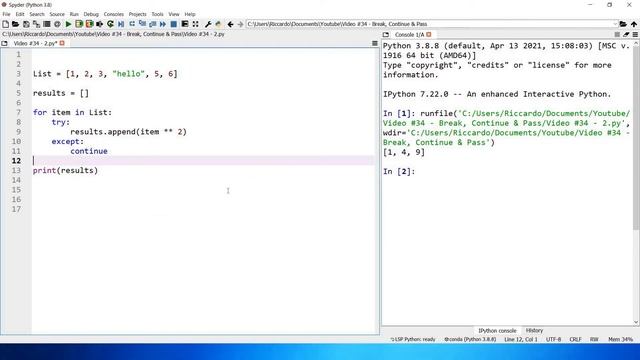640x360 pixels.
Task: Click the debug step-return icon
Action: [153, 24]
